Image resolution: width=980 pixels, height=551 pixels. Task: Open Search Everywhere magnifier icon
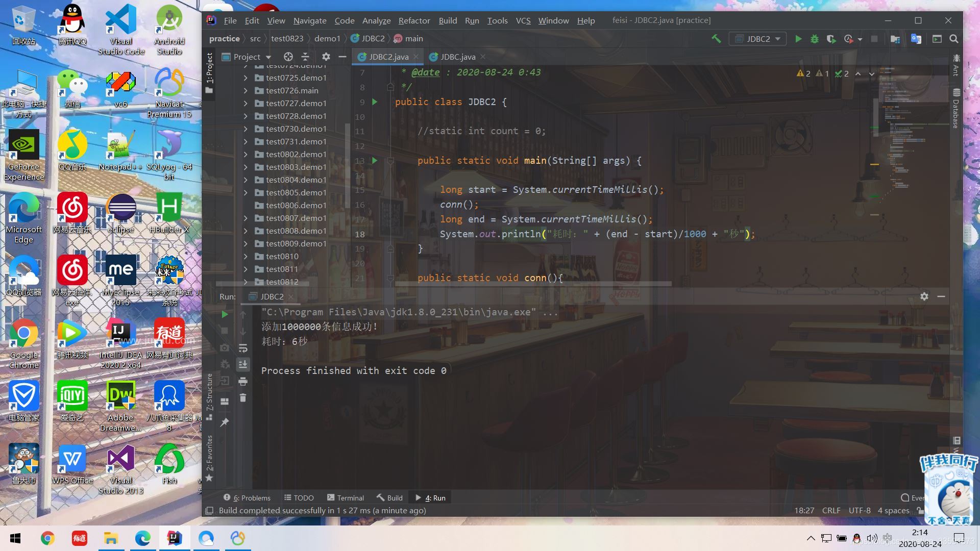(x=953, y=39)
